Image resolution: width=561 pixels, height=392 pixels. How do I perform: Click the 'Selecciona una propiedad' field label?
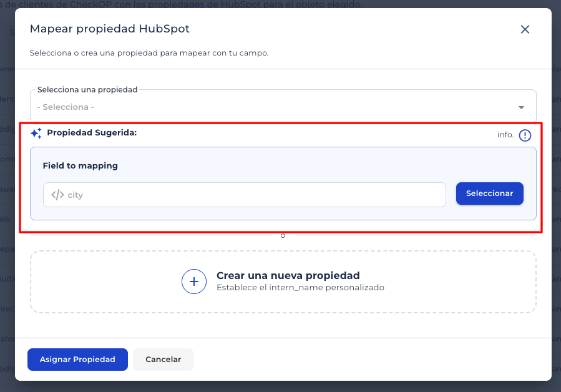pos(87,90)
